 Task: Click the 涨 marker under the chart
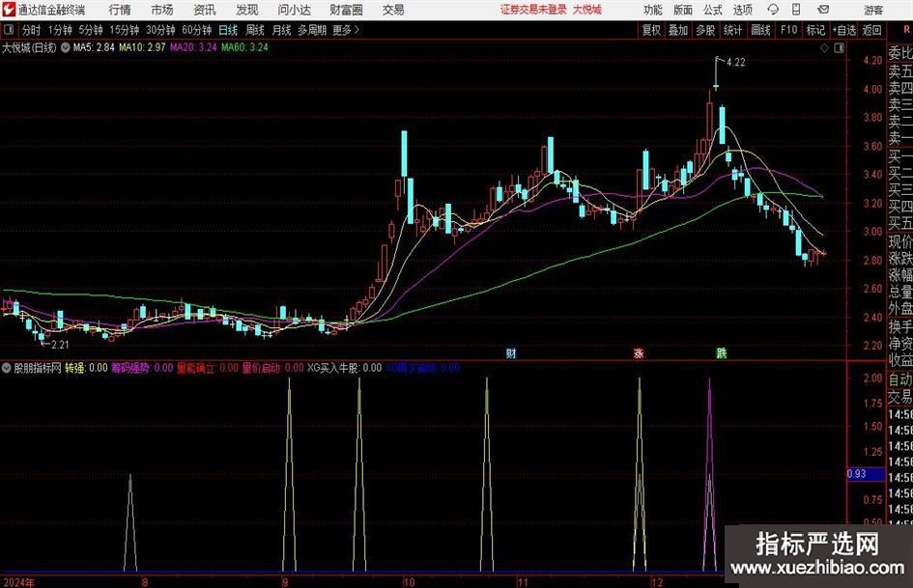coord(639,353)
